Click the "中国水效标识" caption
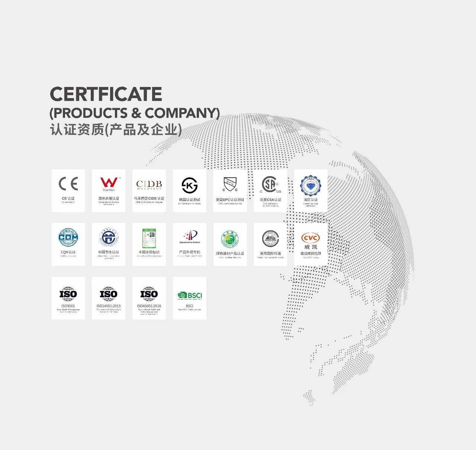 [149, 252]
